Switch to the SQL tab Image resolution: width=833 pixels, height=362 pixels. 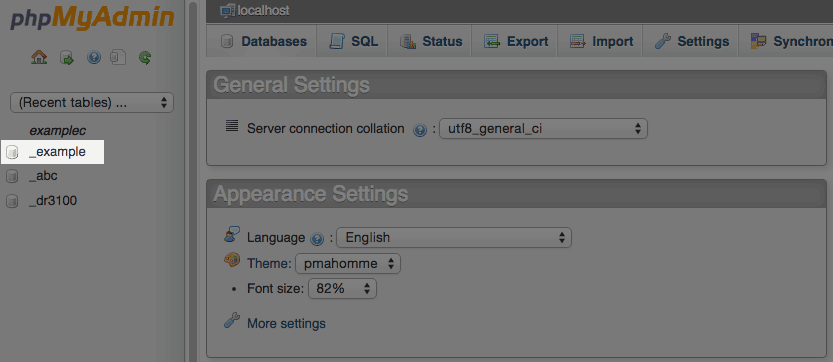(352, 41)
